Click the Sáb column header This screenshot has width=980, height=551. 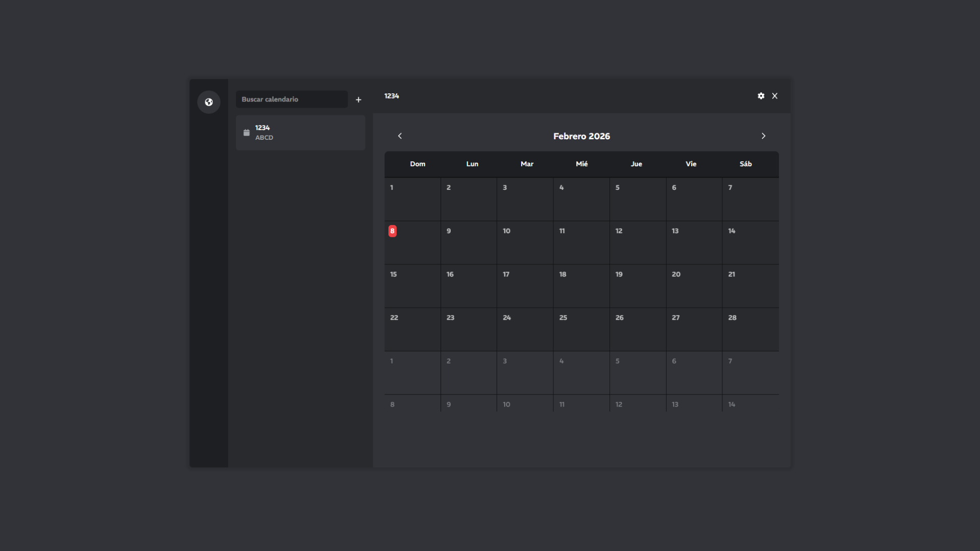click(745, 164)
